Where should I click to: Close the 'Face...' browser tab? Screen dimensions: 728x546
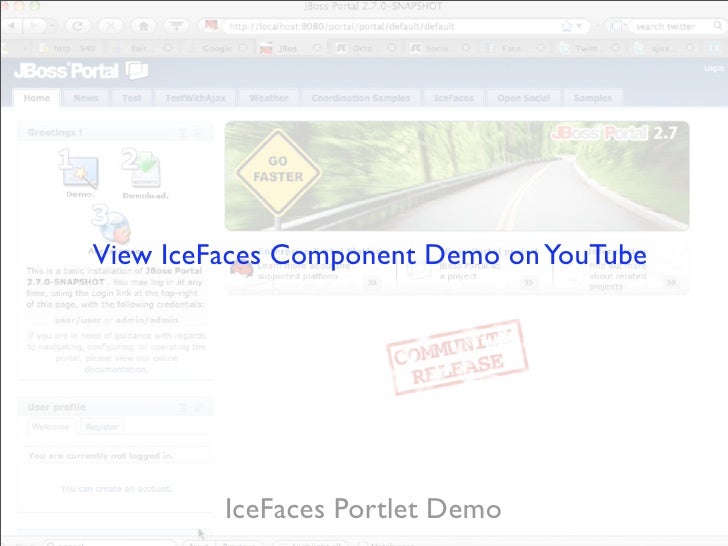[540, 48]
